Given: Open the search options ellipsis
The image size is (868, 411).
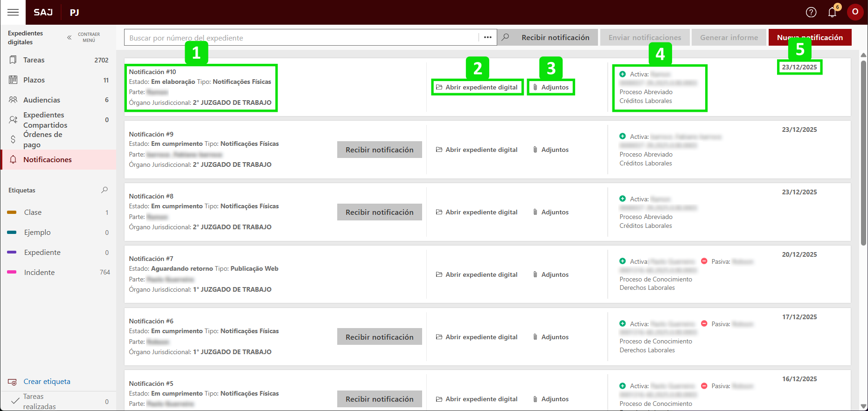Looking at the screenshot, I should click(x=488, y=37).
